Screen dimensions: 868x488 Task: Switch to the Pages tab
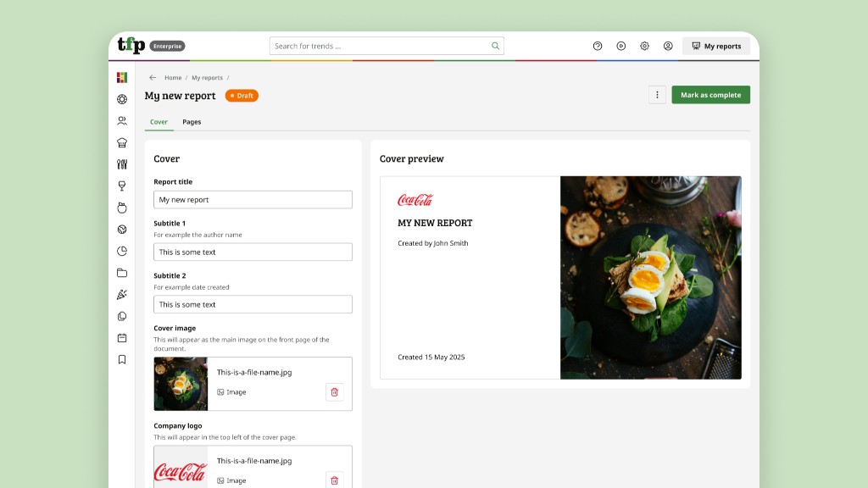(x=192, y=122)
